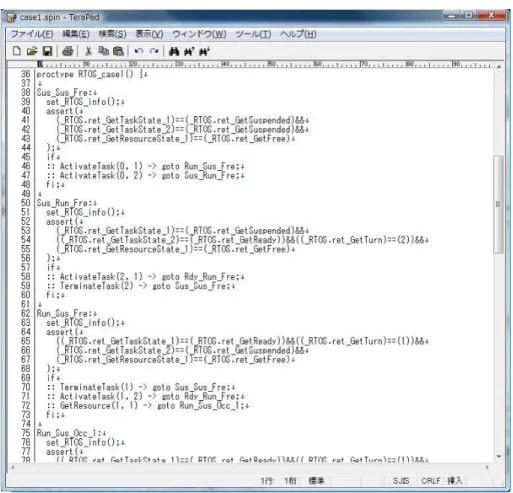Click the SJIS encoding status entry
Screen dimensions: 513x493
coord(401,481)
